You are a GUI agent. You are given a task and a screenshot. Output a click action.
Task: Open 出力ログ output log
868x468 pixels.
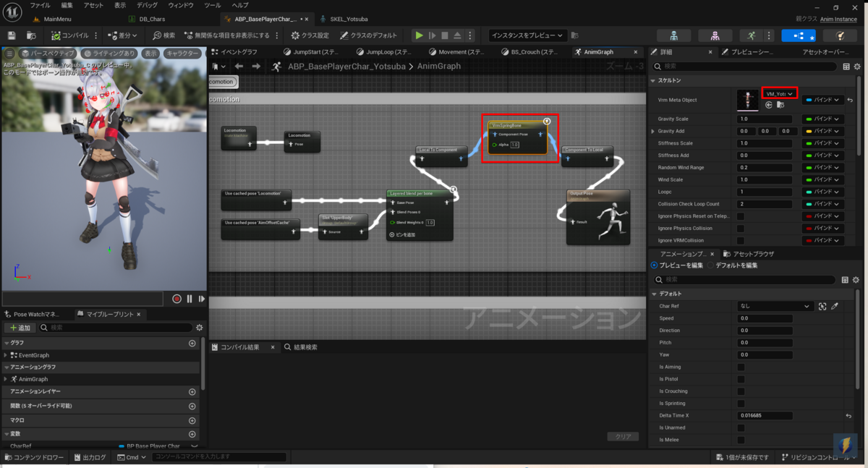(90, 457)
